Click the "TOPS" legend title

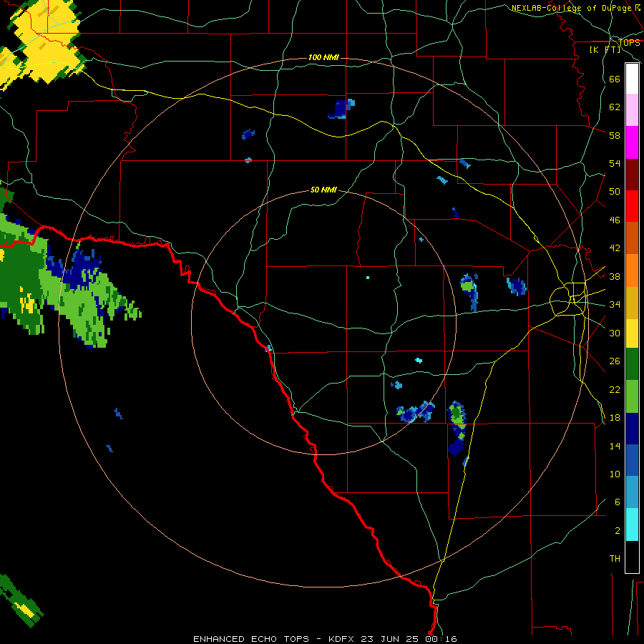[x=629, y=42]
